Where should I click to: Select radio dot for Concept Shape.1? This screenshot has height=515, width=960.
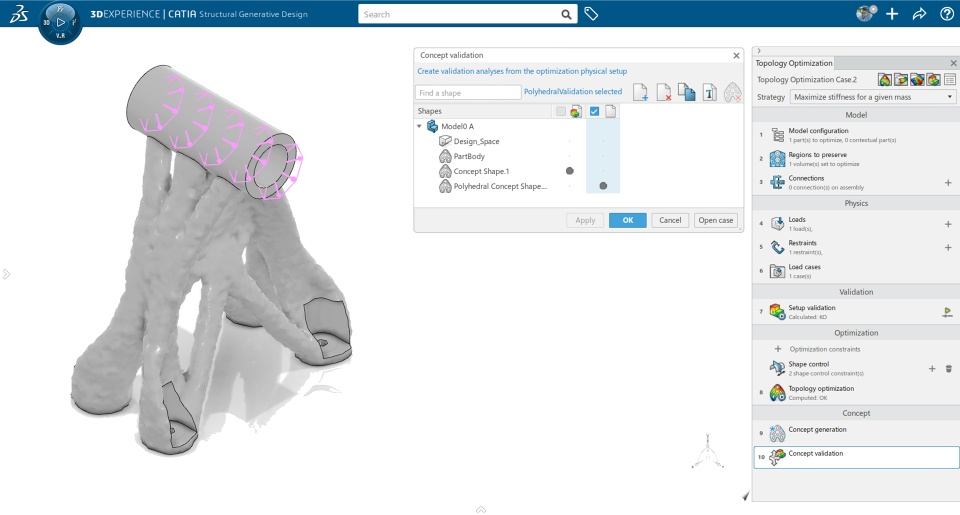click(x=569, y=171)
